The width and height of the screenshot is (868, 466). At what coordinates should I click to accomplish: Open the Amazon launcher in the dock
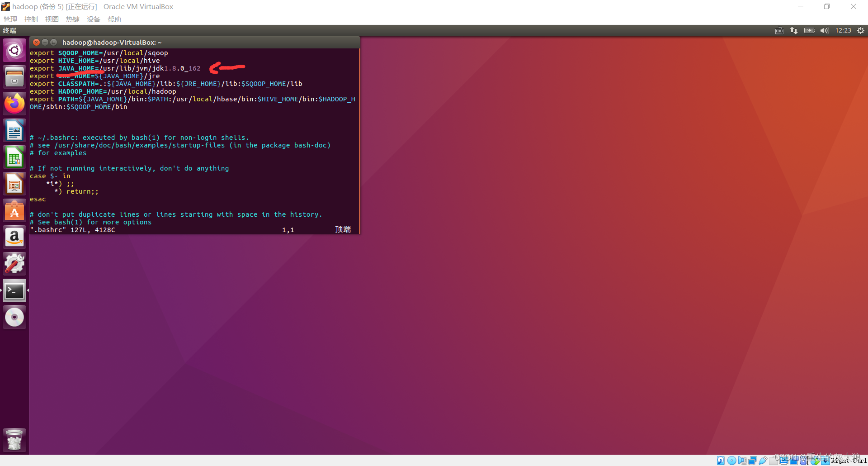click(14, 237)
